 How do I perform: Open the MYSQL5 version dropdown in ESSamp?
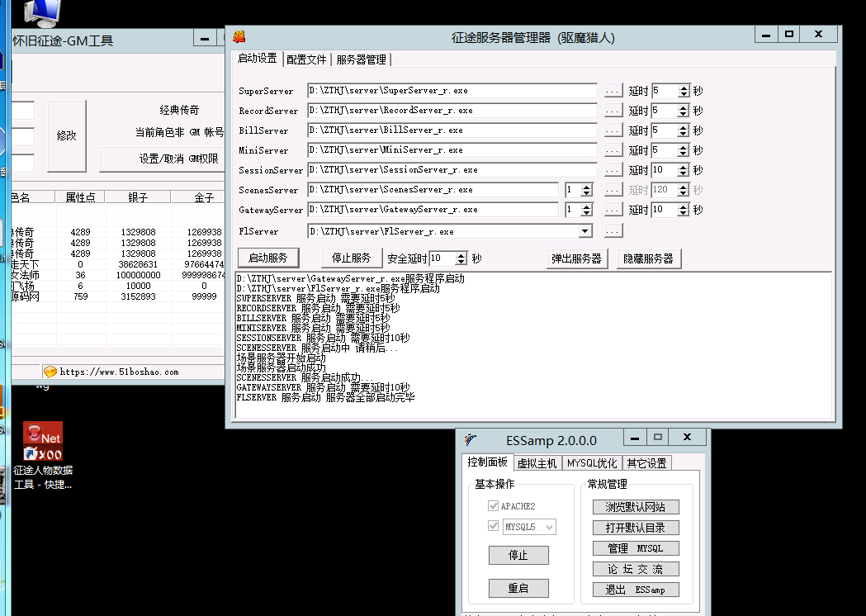(x=547, y=526)
